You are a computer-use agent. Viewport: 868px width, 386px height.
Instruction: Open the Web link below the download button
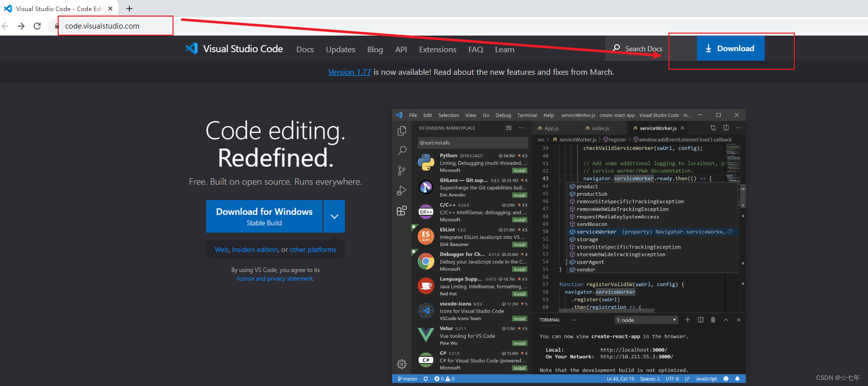[222, 249]
